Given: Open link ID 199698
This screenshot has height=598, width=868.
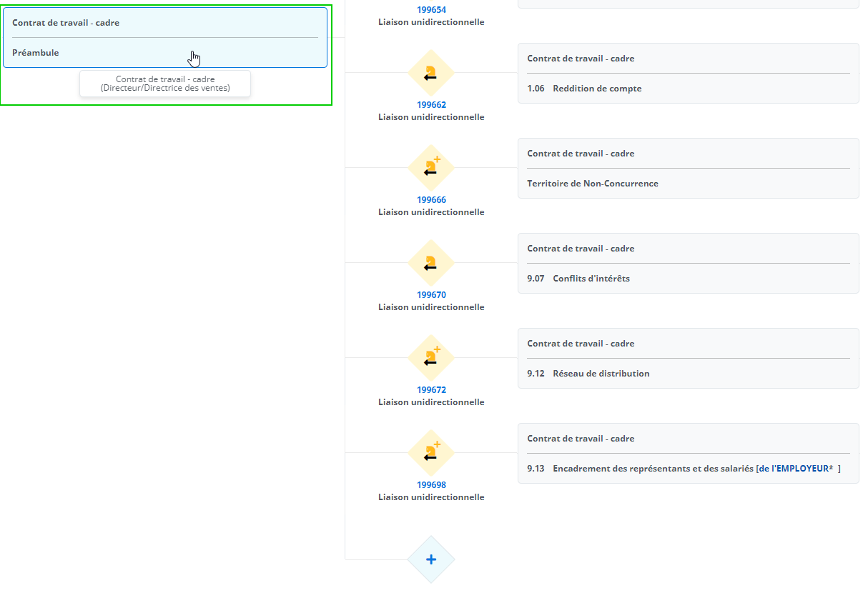Looking at the screenshot, I should tap(431, 485).
